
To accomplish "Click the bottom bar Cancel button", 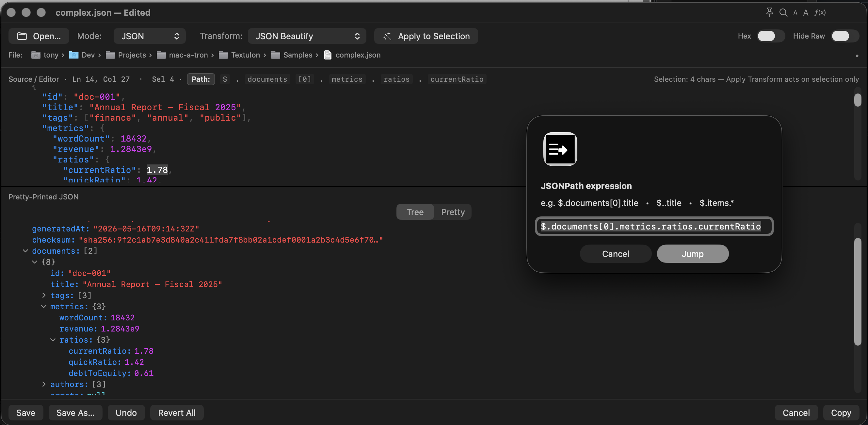I will [x=796, y=413].
